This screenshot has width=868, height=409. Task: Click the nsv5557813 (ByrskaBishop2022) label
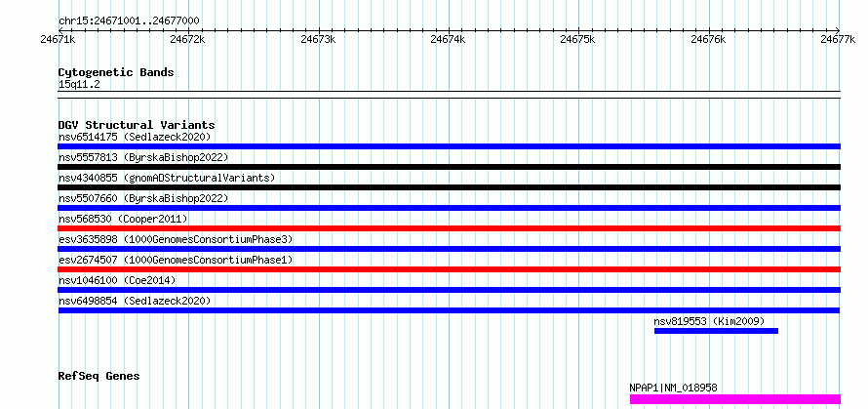143,157
